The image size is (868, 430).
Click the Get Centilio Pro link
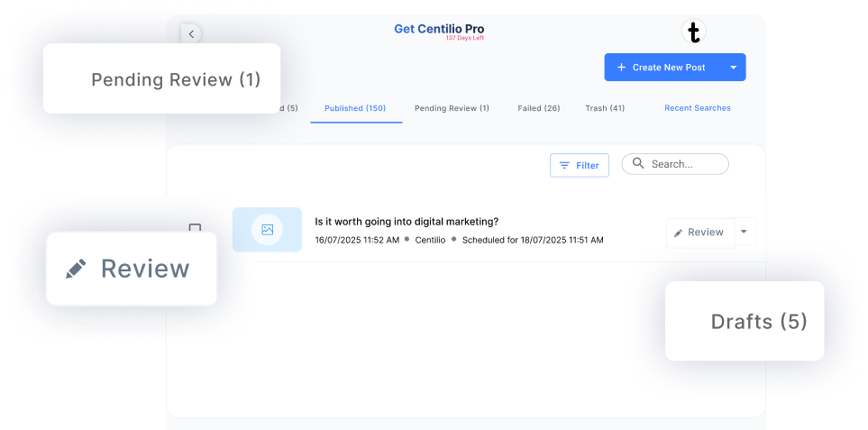tap(439, 29)
